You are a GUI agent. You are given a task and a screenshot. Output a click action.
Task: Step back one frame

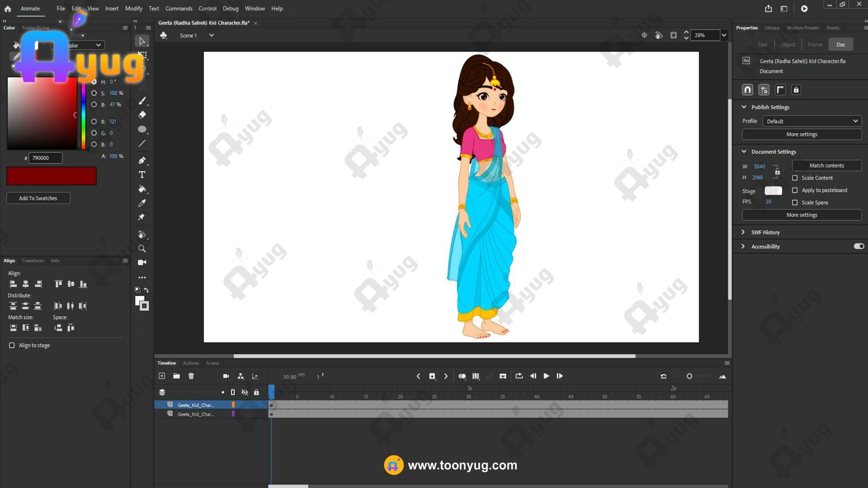pyautogui.click(x=533, y=376)
